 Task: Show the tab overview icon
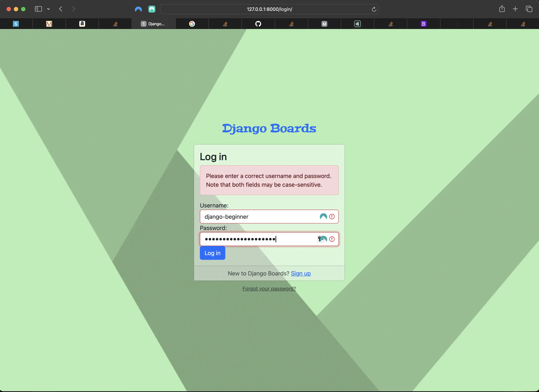[529, 9]
